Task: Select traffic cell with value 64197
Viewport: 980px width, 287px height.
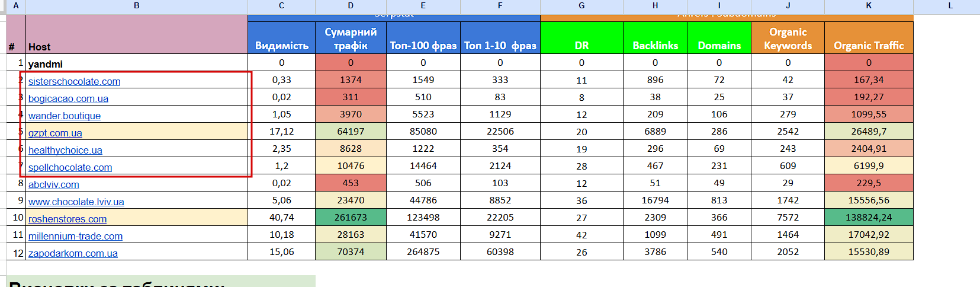Action: (351, 131)
